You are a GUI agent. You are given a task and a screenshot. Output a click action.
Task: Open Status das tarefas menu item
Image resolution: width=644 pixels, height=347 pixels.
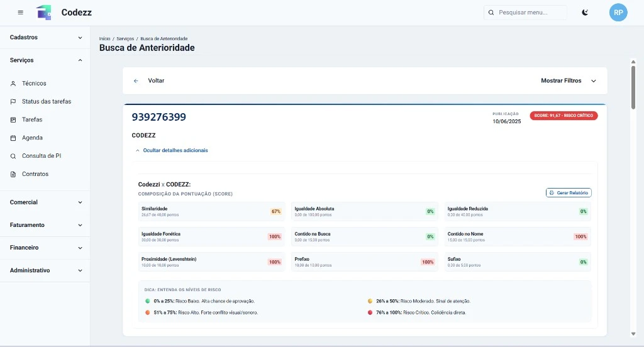point(45,101)
